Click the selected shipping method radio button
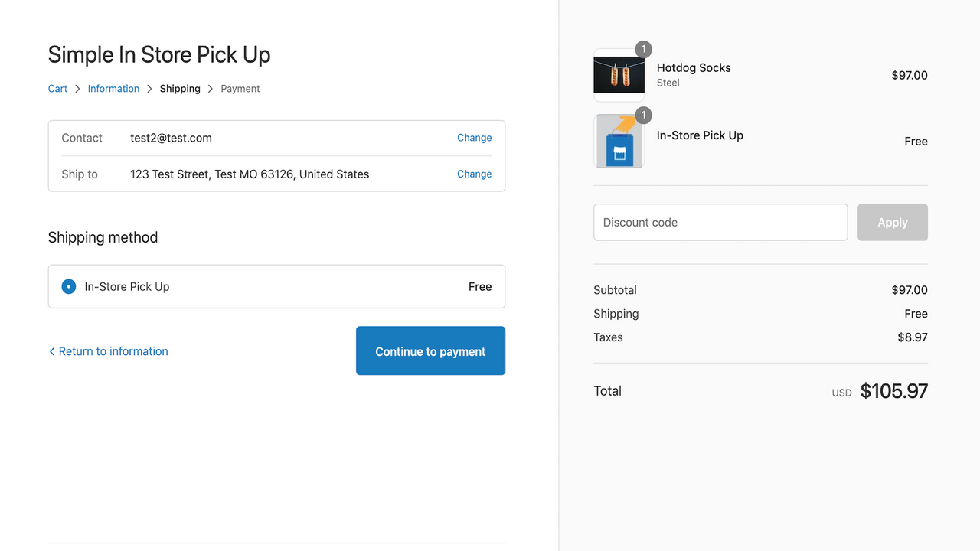The height and width of the screenshot is (551, 980). [68, 286]
